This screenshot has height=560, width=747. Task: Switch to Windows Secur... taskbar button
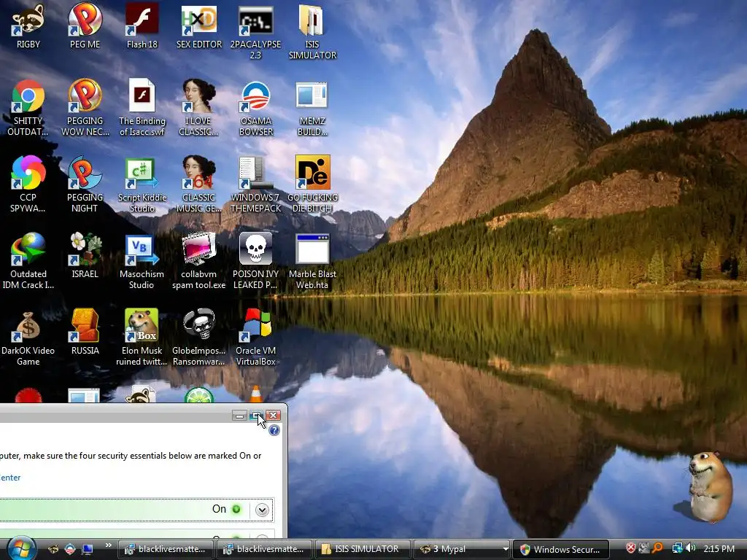561,549
